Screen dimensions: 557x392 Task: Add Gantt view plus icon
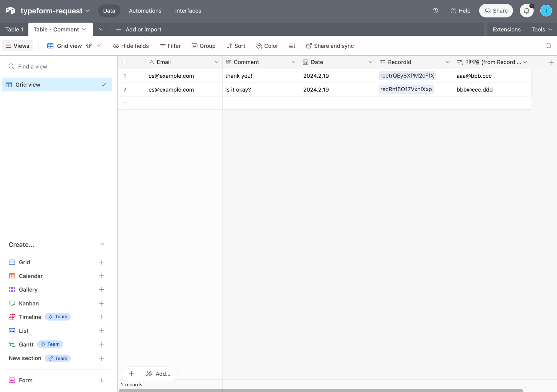(102, 344)
